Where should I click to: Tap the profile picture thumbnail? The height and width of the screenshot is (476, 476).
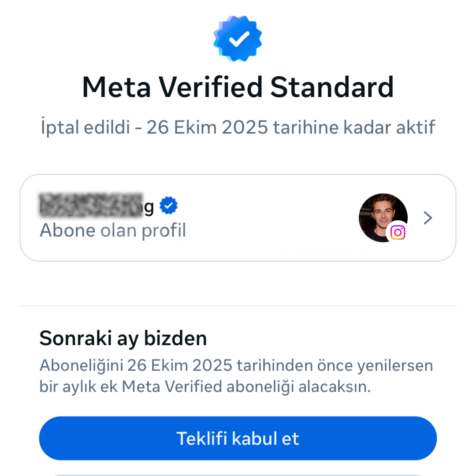click(x=383, y=218)
